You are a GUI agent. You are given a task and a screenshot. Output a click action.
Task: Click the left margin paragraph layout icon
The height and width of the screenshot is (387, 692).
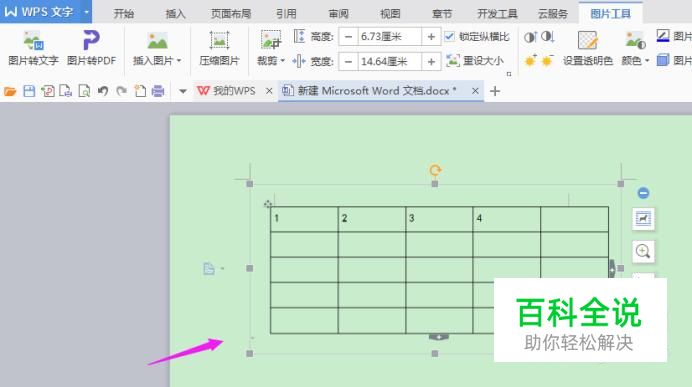(x=209, y=268)
